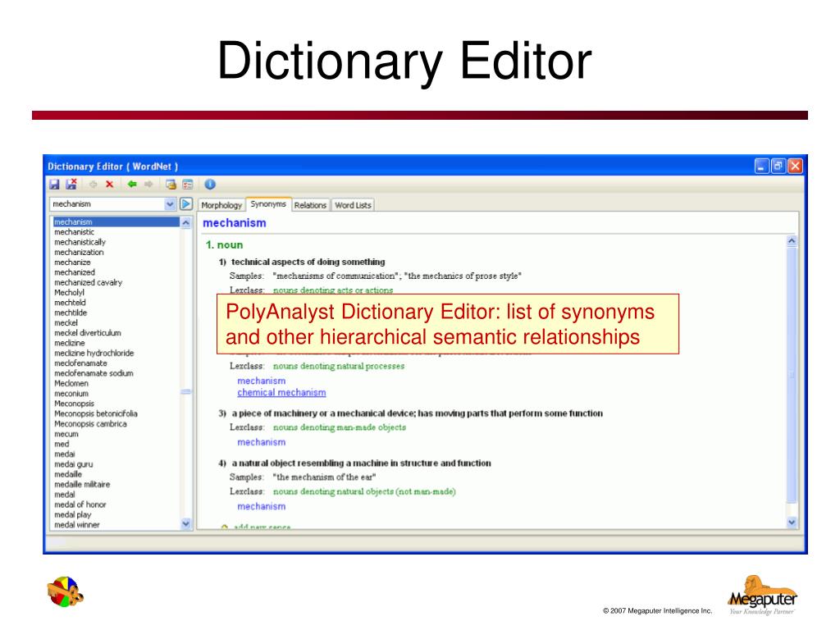Select mechanized cavalry in the word list

tap(88, 282)
